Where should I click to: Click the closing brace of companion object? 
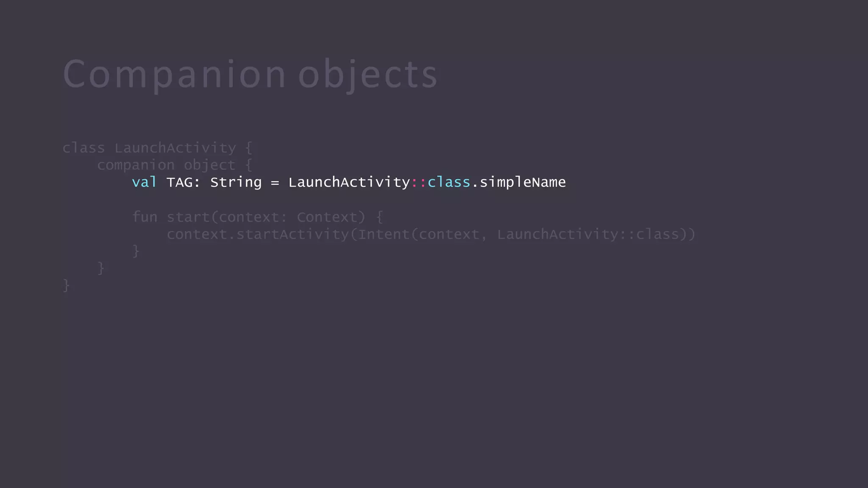101,268
